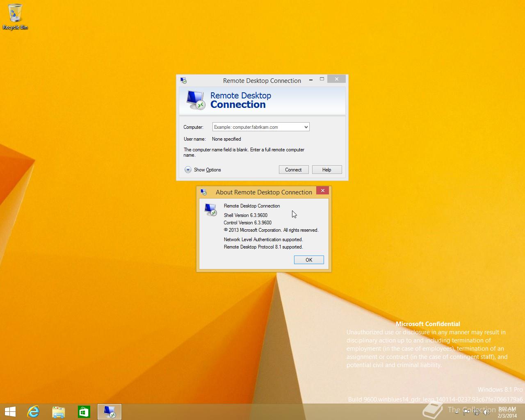525x420 pixels.
Task: Click the 'Computer:' label
Action: 193,127
